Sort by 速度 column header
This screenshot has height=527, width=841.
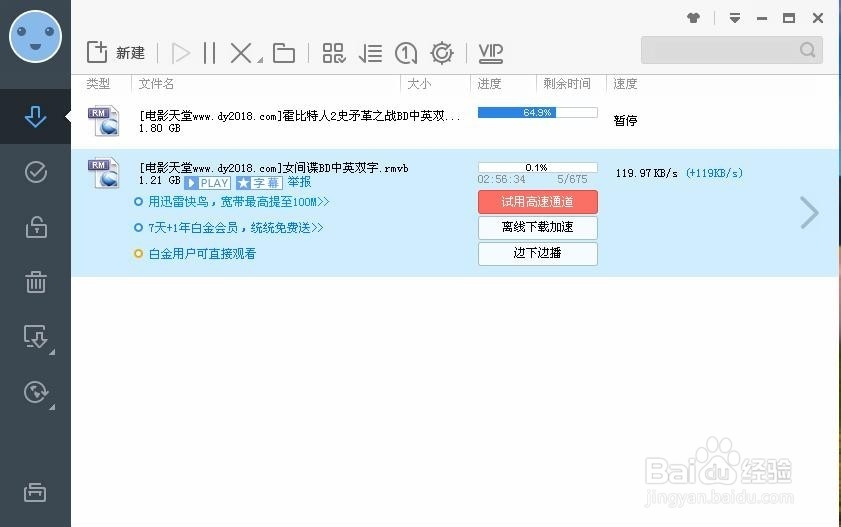pyautogui.click(x=625, y=84)
